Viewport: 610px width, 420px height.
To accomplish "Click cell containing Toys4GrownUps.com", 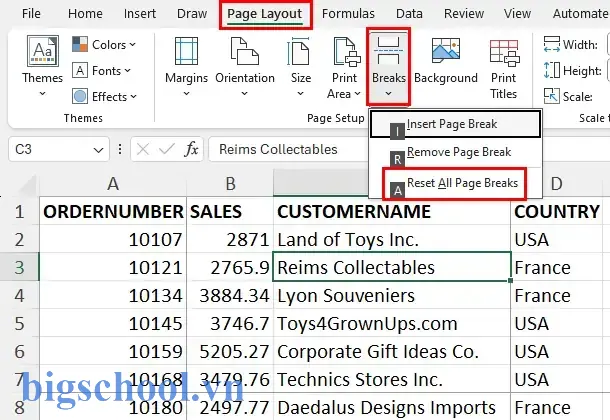I will tap(392, 324).
